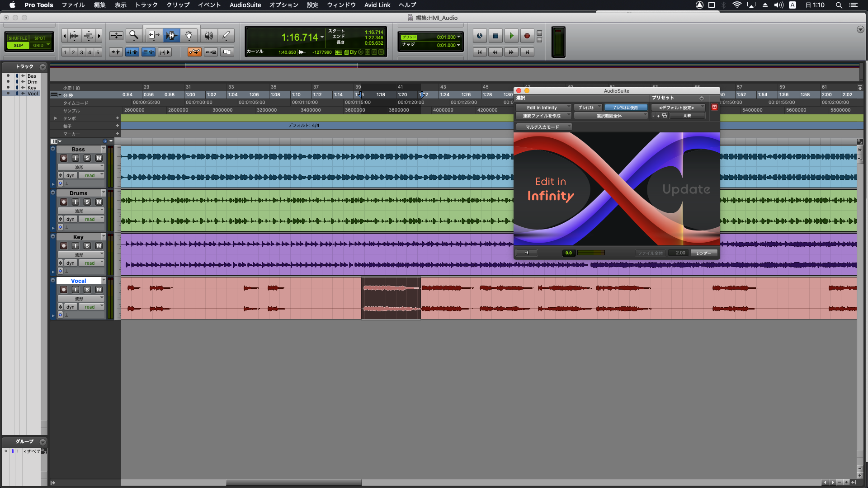This screenshot has height=488, width=868.
Task: Open Bass track automation mode read dropdown
Action: [x=92, y=175]
